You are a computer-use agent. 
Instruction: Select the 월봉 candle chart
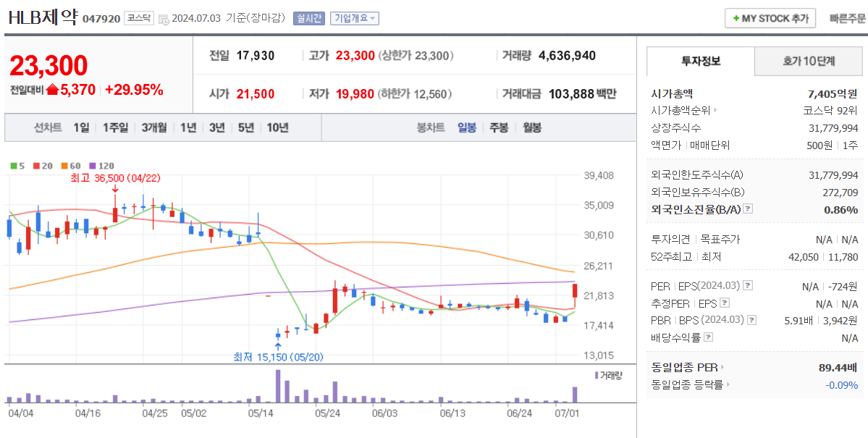point(531,128)
